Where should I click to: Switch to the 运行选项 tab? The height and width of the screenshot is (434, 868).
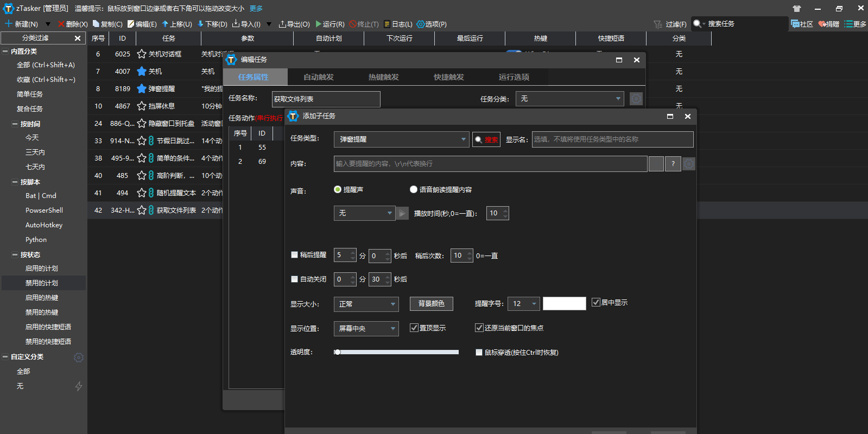point(514,77)
